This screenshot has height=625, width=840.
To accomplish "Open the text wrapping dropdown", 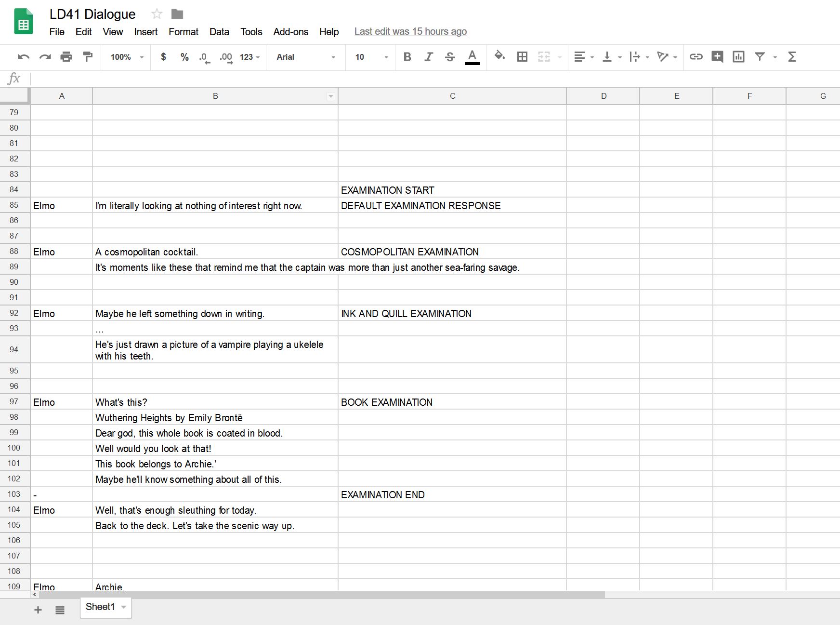I will 640,57.
